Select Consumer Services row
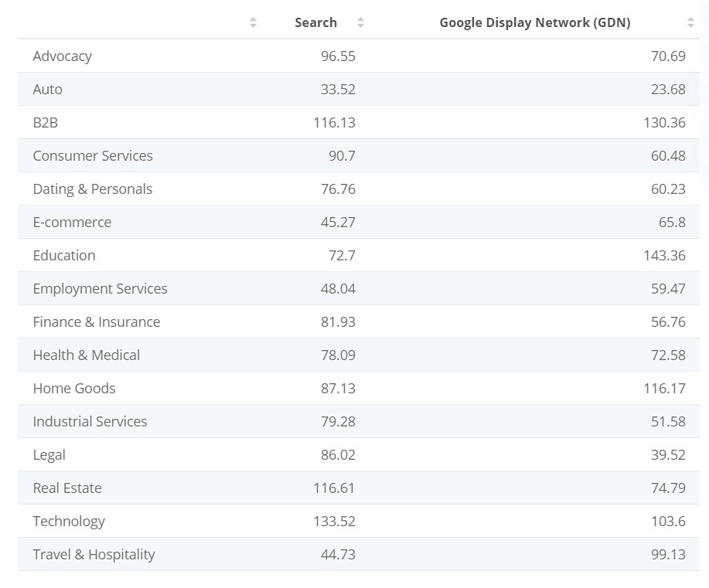The height and width of the screenshot is (588, 709). pyautogui.click(x=359, y=155)
